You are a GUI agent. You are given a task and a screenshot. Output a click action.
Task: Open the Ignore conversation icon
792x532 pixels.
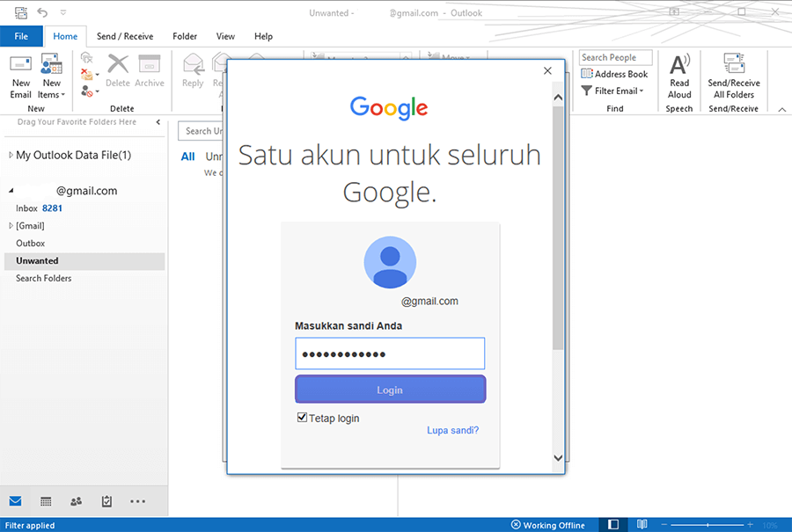point(87,57)
